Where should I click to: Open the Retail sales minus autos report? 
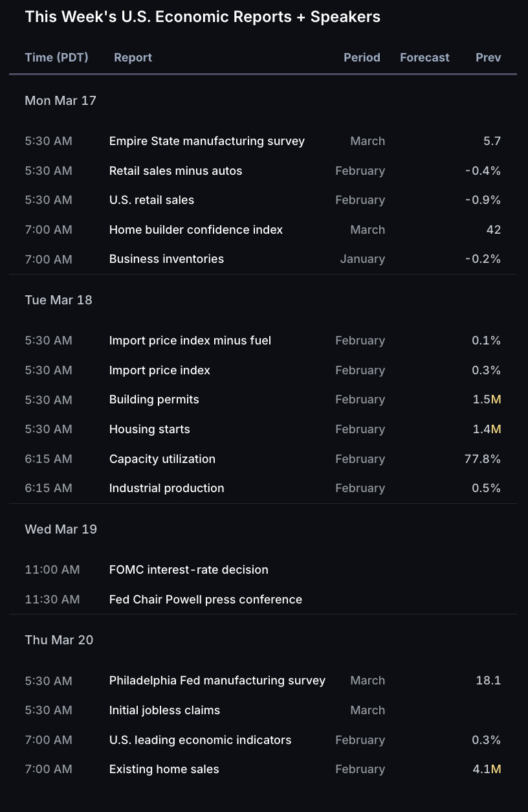[175, 171]
